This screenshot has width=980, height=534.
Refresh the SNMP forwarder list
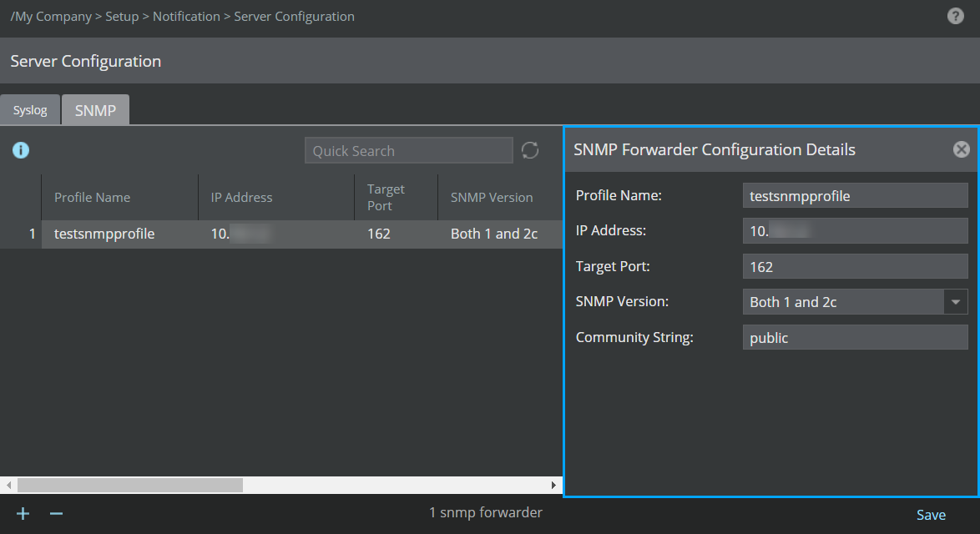pyautogui.click(x=530, y=150)
